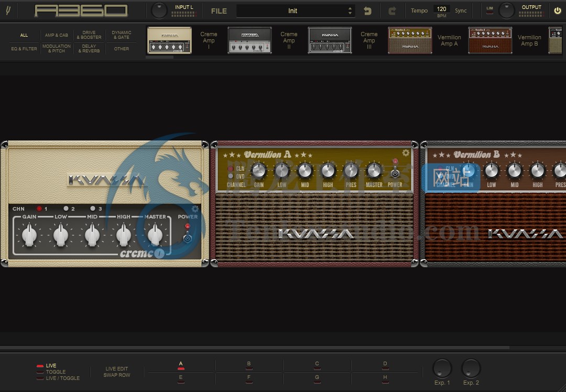Click the Exp. 2 pedal knob

[471, 368]
